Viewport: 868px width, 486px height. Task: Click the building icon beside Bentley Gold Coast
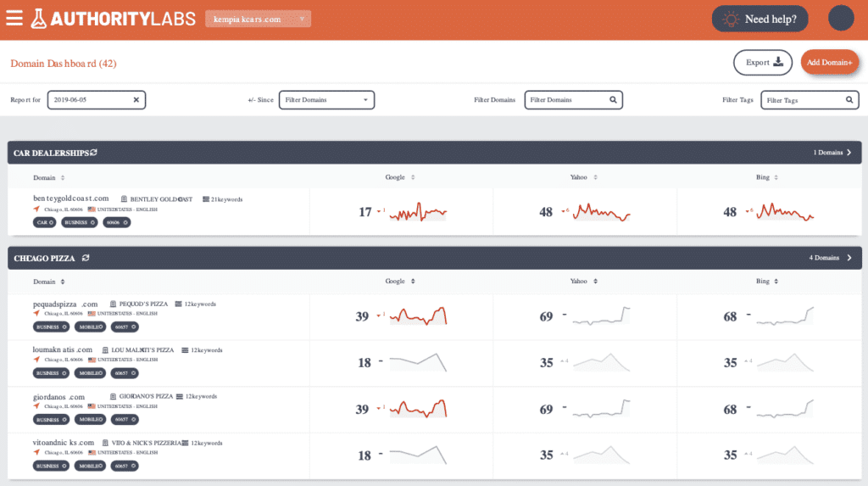coord(124,199)
